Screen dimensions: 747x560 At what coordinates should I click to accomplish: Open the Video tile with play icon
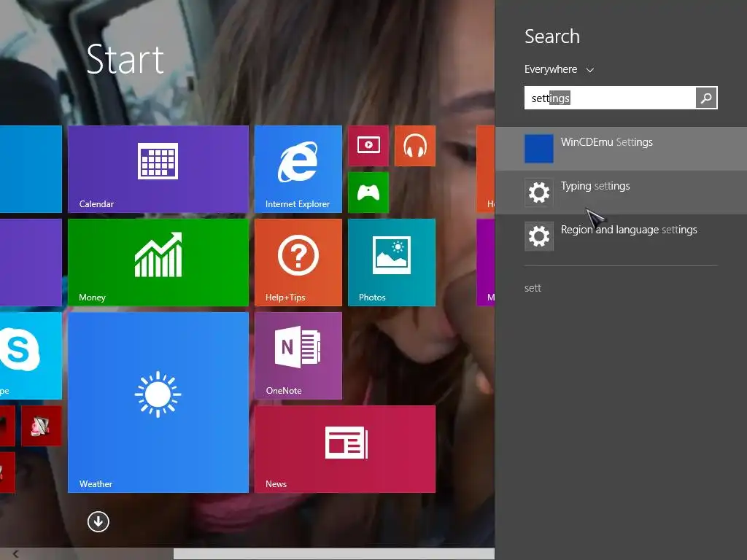pyautogui.click(x=368, y=146)
